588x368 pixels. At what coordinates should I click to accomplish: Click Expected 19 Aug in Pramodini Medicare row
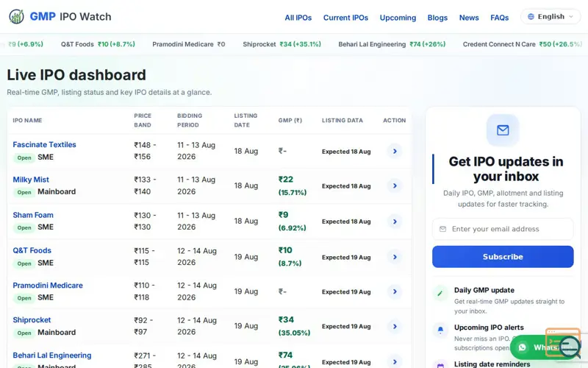click(x=346, y=291)
